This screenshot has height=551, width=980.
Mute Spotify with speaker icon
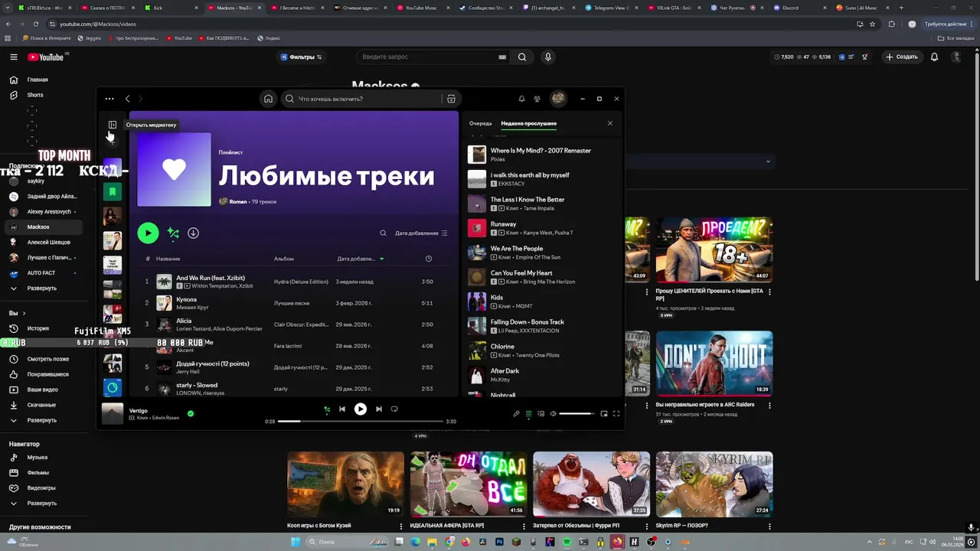pyautogui.click(x=553, y=414)
